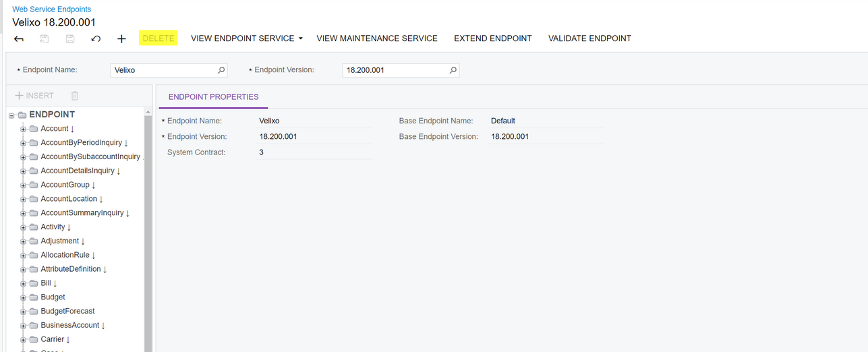Click the DELETE toolbar button
The image size is (868, 352).
pyautogui.click(x=158, y=38)
